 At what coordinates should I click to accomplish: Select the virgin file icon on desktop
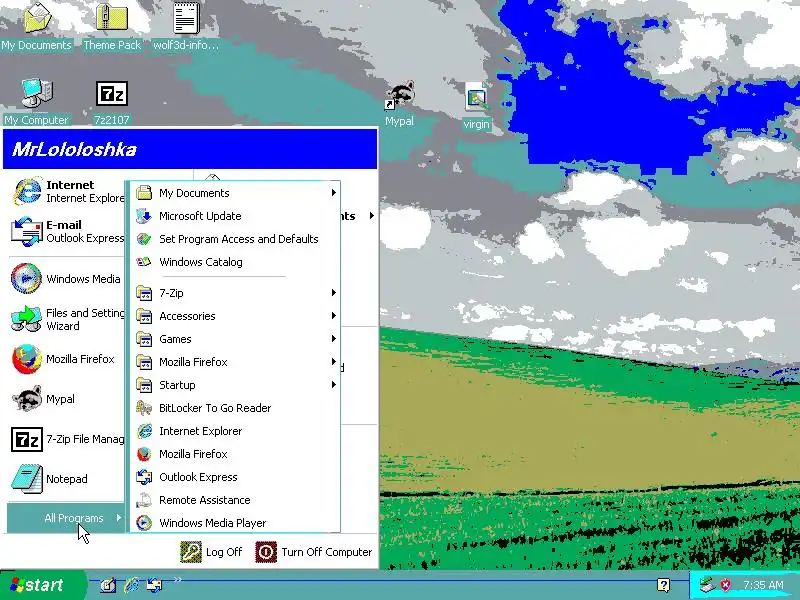[477, 106]
